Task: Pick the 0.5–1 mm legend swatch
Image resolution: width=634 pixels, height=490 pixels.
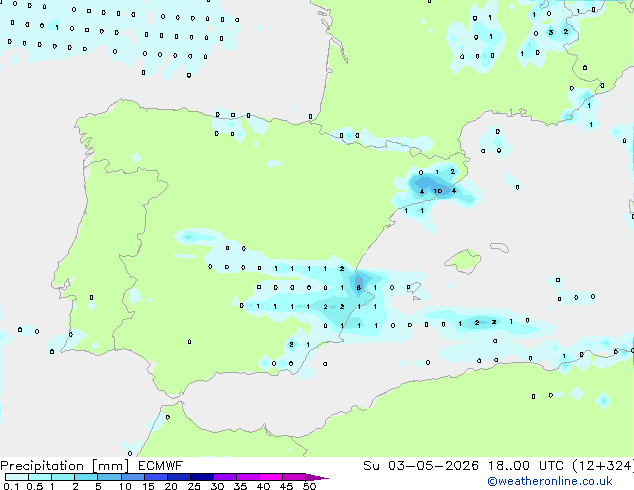Action: (x=40, y=477)
